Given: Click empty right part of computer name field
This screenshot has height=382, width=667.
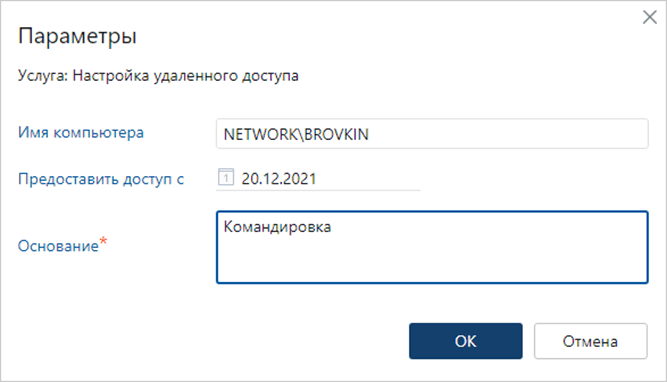Looking at the screenshot, I should (506, 134).
